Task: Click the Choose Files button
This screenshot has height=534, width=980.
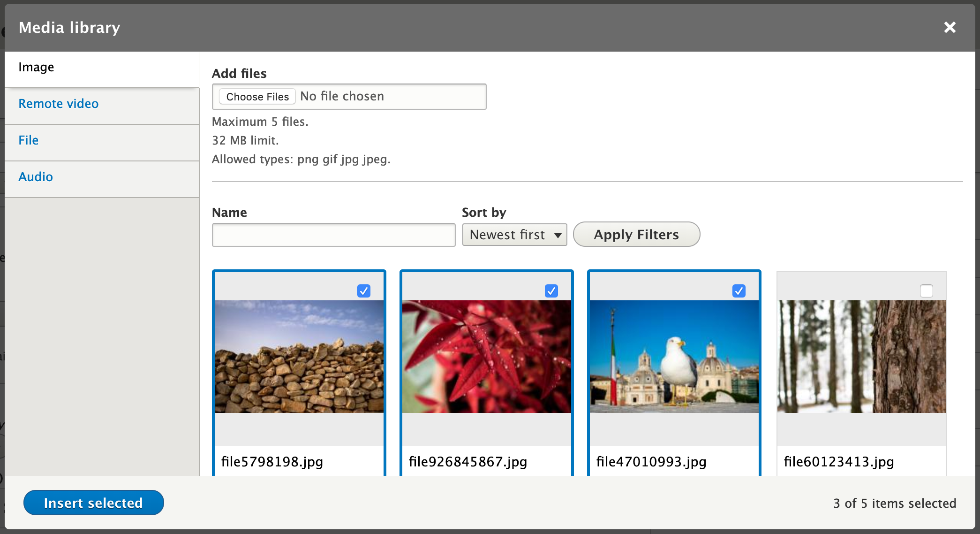Action: [x=257, y=96]
